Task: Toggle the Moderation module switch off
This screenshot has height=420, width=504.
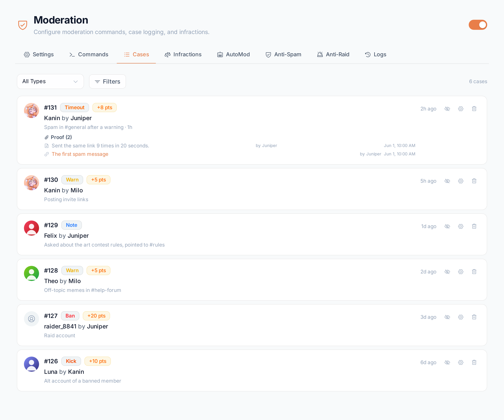Action: 478,25
